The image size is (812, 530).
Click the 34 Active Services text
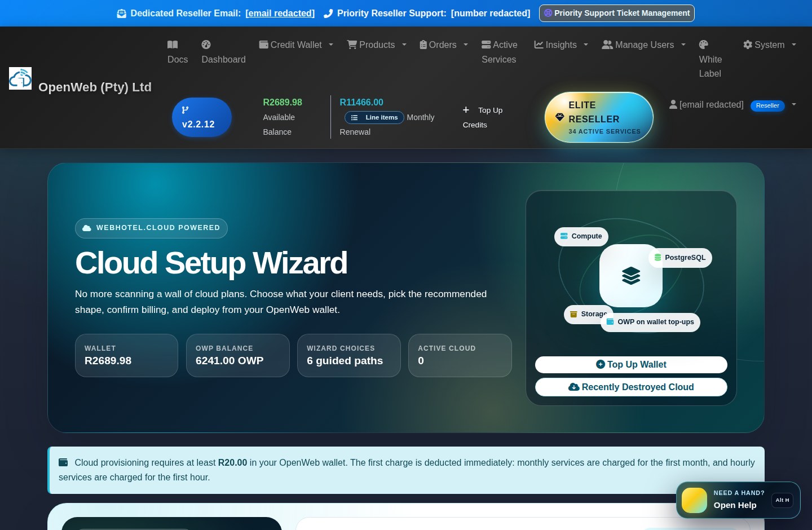[x=604, y=131]
